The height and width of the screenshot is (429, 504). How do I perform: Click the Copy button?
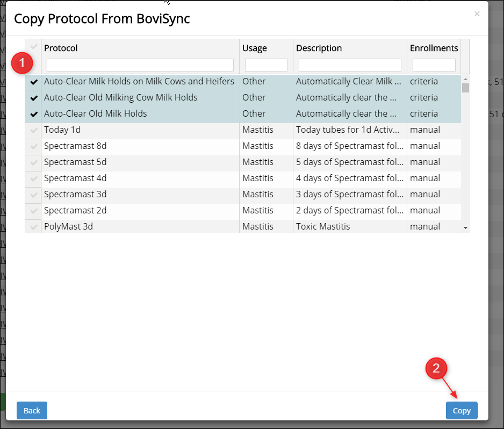tap(462, 410)
